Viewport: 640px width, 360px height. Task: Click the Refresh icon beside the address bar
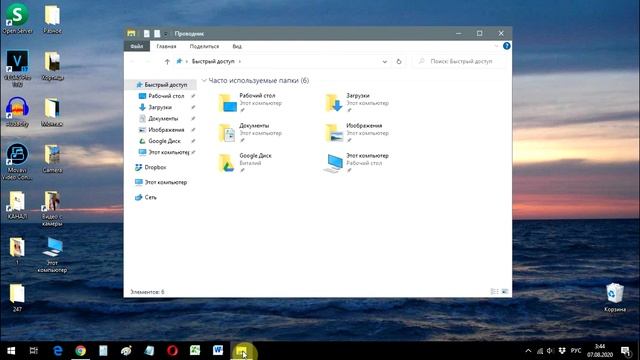click(x=399, y=62)
